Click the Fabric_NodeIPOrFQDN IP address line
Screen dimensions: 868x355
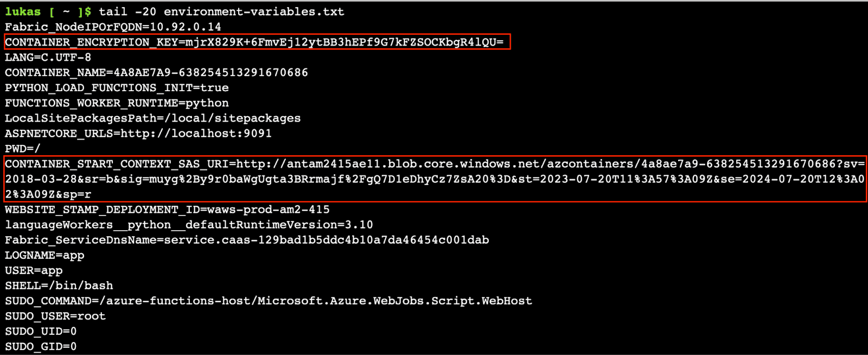pos(113,27)
